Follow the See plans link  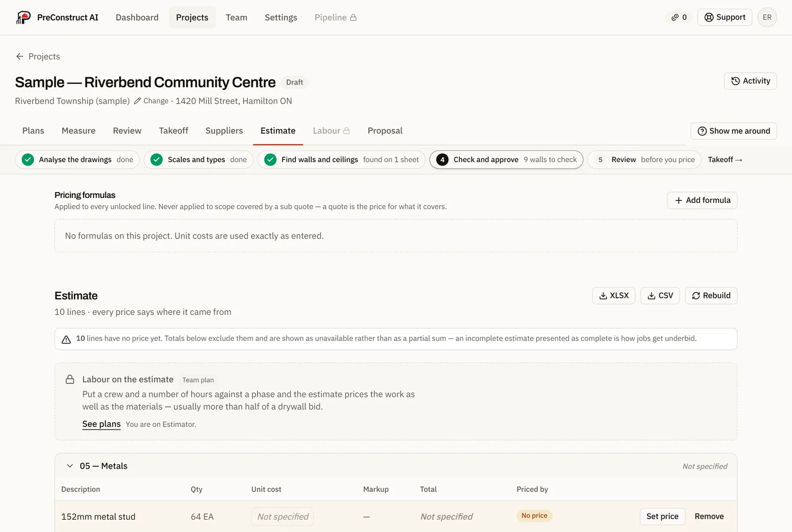coord(101,424)
